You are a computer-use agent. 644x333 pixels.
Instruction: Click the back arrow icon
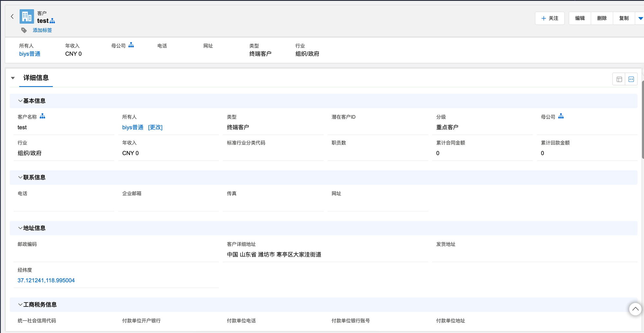pyautogui.click(x=12, y=16)
